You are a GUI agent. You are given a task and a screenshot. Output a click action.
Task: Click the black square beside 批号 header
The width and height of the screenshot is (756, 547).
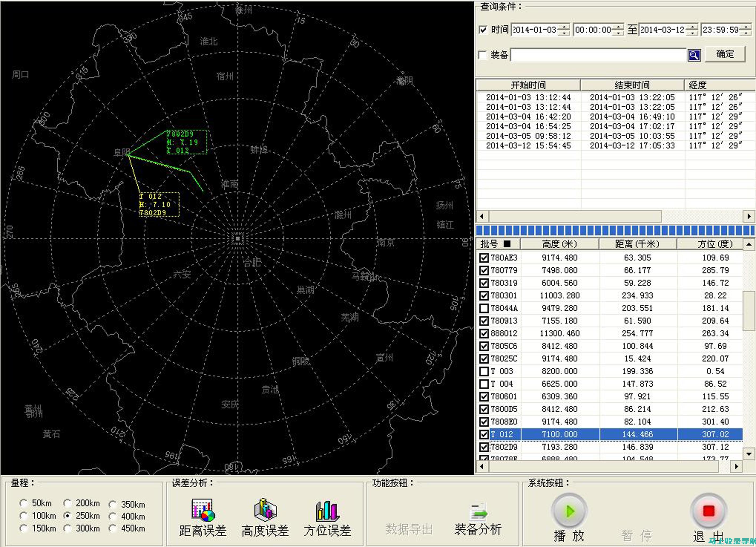point(507,244)
